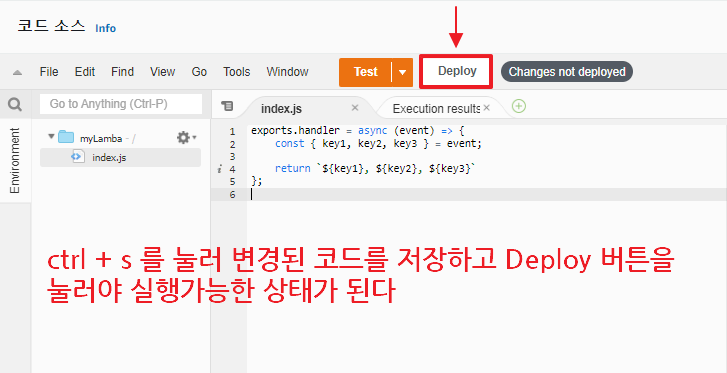The width and height of the screenshot is (727, 373).
Task: Click the Info link next to 코드 소스
Action: (105, 28)
